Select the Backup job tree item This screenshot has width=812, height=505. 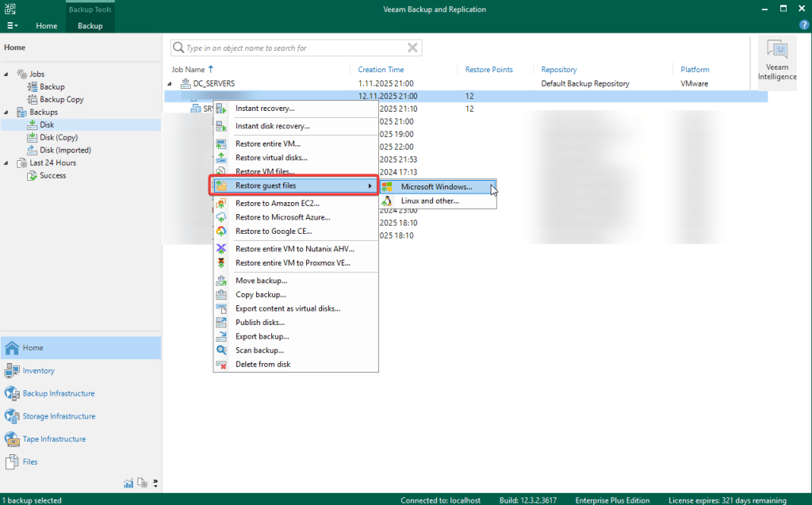tap(52, 87)
